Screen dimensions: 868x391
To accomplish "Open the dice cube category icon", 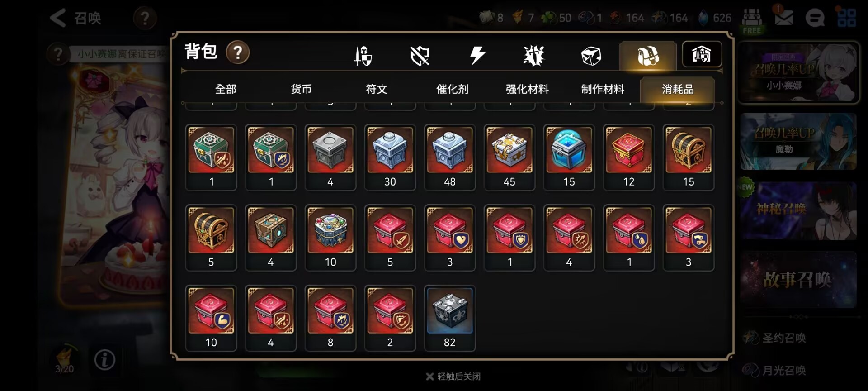I will tap(591, 56).
